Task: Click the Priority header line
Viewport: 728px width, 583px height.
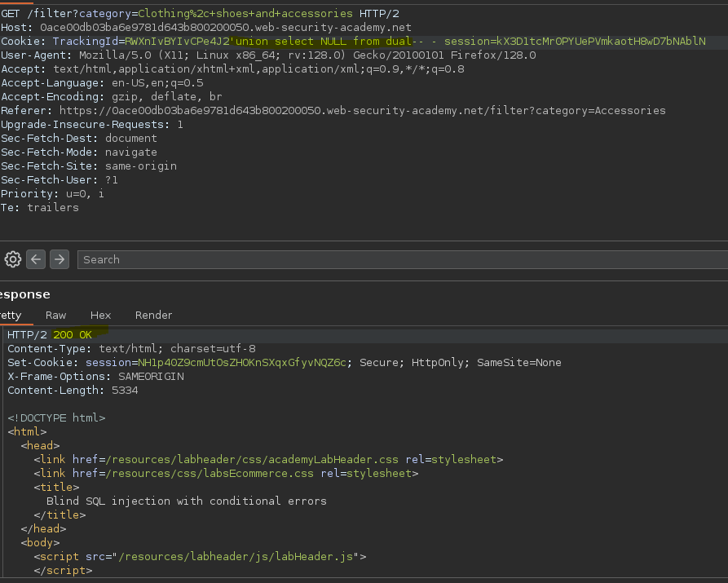Action: click(x=52, y=194)
